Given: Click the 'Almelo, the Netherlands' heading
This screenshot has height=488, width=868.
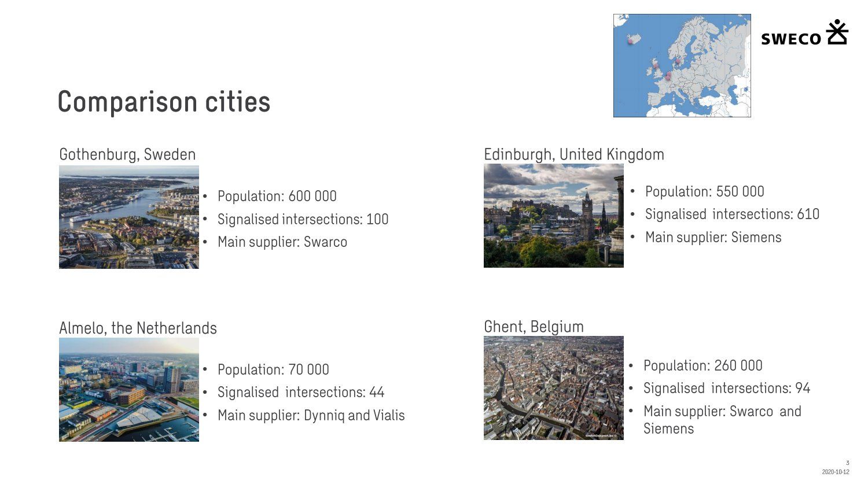Looking at the screenshot, I should [138, 328].
